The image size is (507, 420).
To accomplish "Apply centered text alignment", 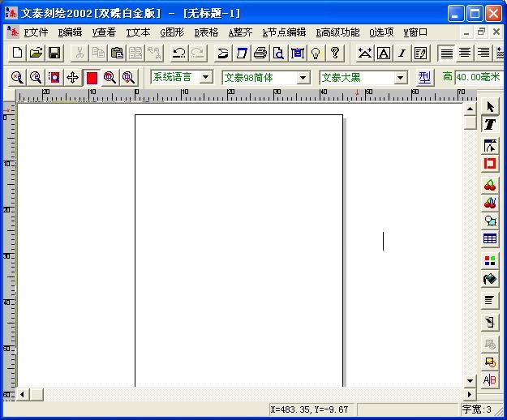I will [x=465, y=53].
